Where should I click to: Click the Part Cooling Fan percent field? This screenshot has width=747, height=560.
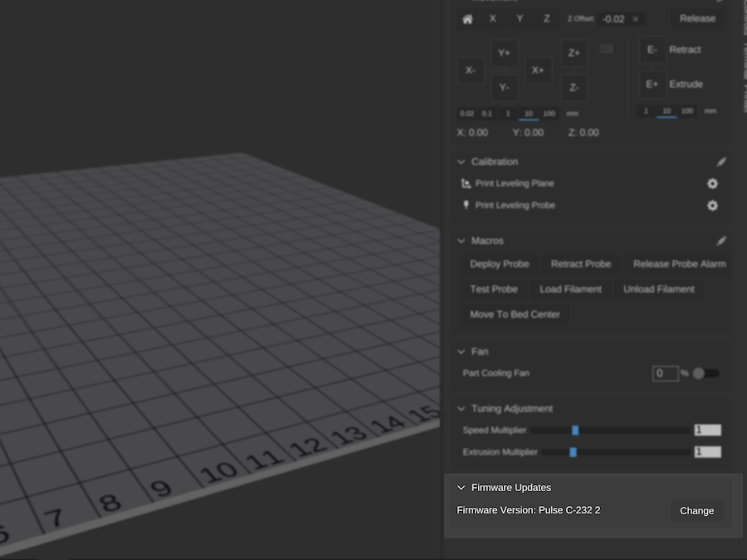tap(665, 373)
